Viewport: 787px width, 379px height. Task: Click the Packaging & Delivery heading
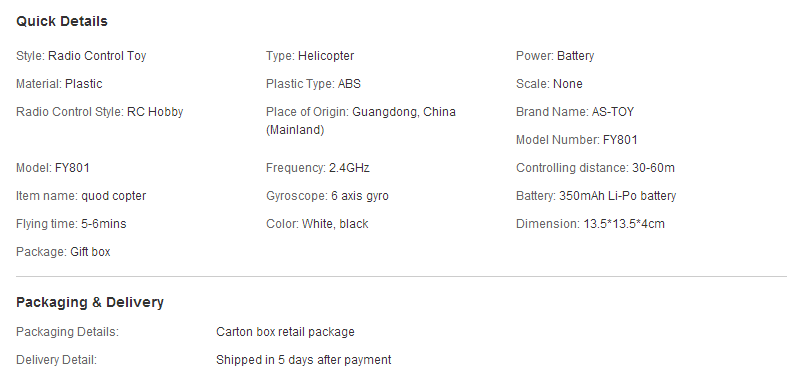point(90,303)
